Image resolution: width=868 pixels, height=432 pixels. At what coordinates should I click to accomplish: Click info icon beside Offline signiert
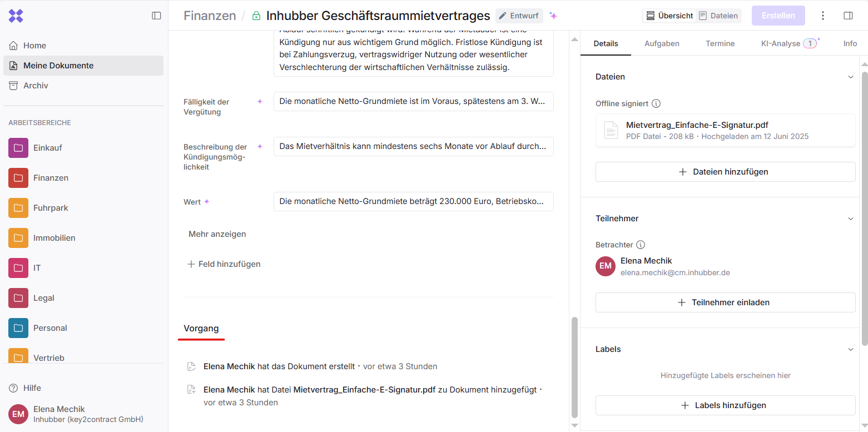(x=656, y=103)
